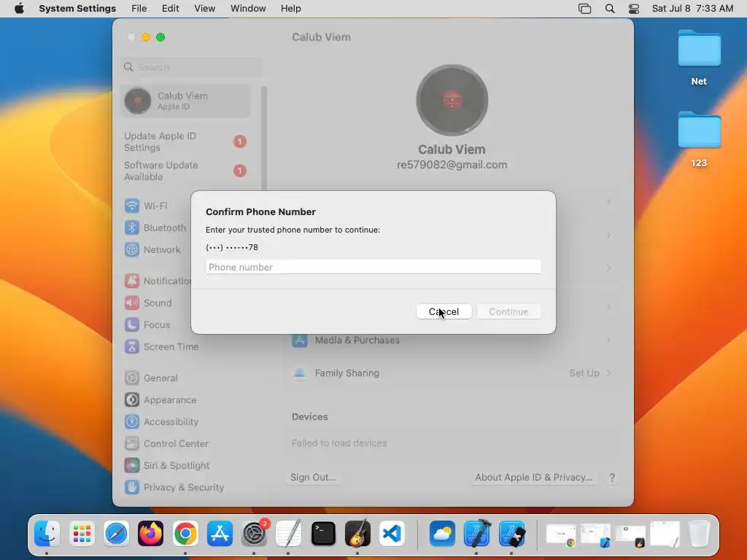Open the Window menu

click(248, 9)
